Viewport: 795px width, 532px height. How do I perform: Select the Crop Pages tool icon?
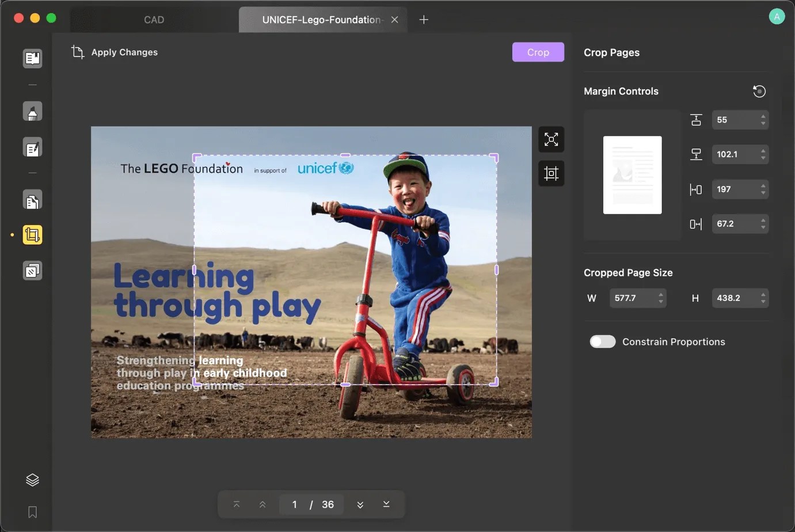(32, 235)
